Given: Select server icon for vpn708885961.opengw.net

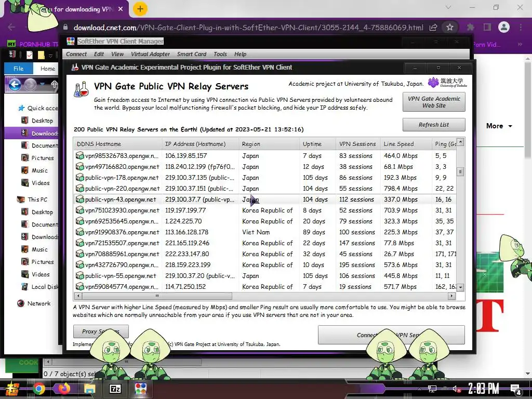Looking at the screenshot, I should 79,254.
